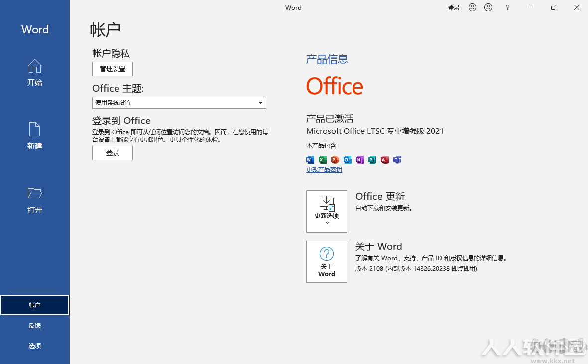Image resolution: width=588 pixels, height=364 pixels.
Task: Expand the 更新选项 menu button
Action: (x=327, y=212)
